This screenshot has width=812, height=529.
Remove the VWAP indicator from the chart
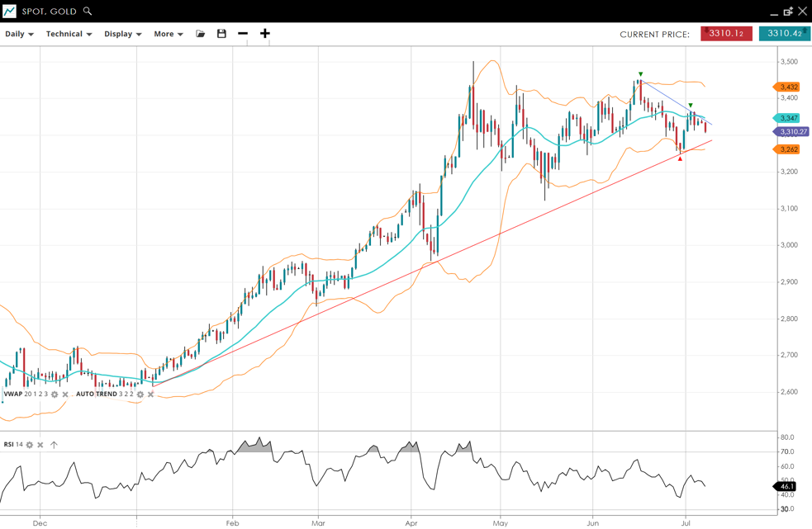pyautogui.click(x=66, y=394)
